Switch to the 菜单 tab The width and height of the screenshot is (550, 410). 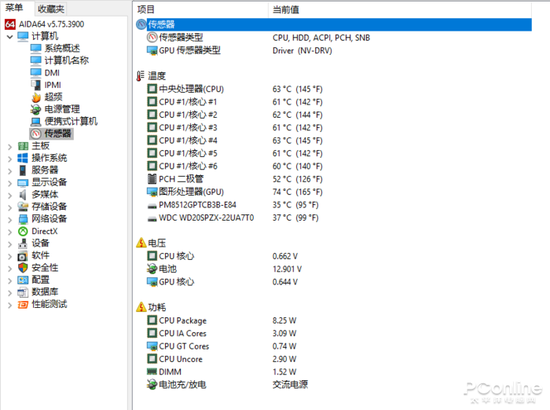click(x=14, y=8)
